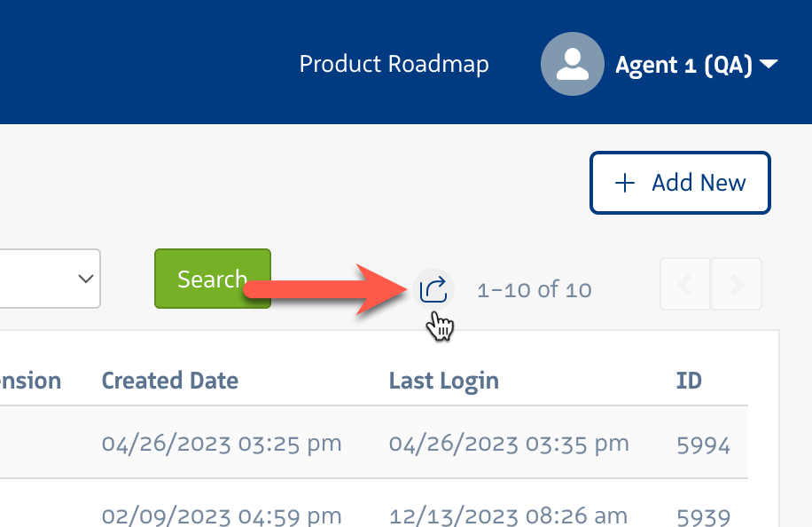The image size is (812, 527).
Task: Sort by the Last Login column header
Action: (x=443, y=381)
